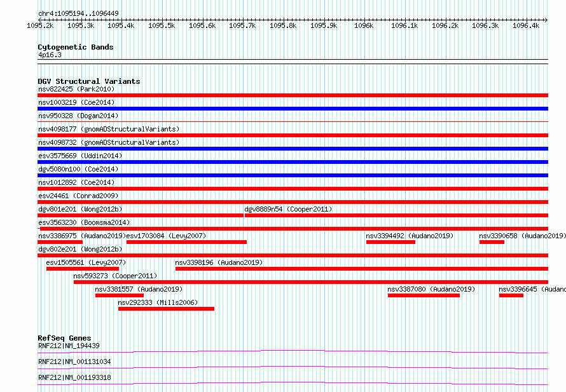Click the blue bar for nsv1003219 (Coe2014)
566x392 pixels.
[x=293, y=109]
